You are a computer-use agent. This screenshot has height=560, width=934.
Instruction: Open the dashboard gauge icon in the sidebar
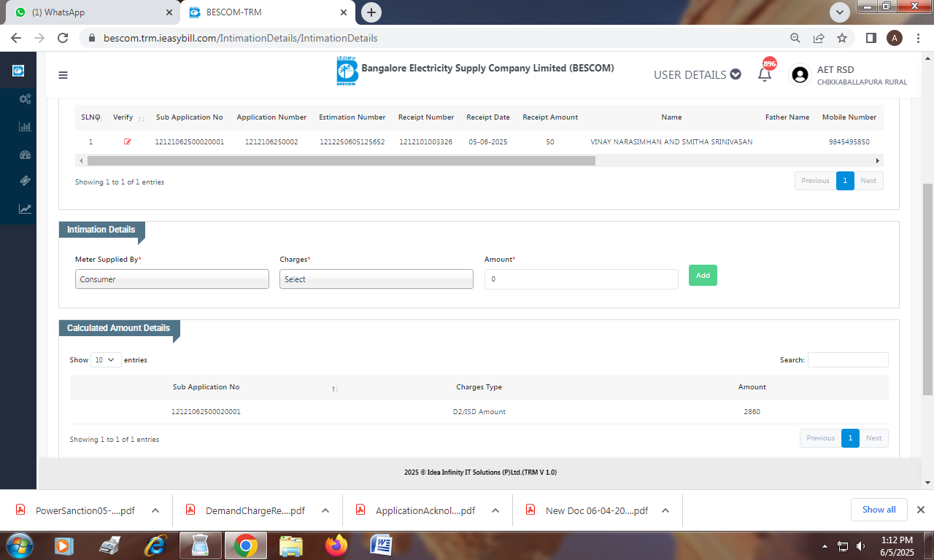click(x=25, y=154)
